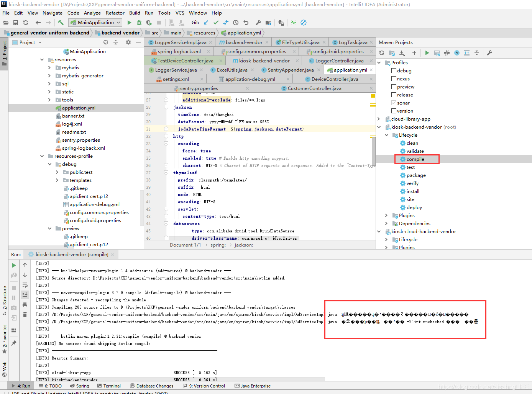This screenshot has width=532, height=394.
Task: Enable the preview Maven profile
Action: 394,87
